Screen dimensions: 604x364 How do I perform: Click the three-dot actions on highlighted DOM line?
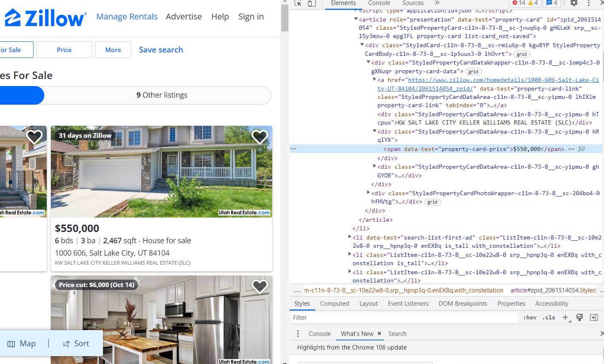click(293, 149)
